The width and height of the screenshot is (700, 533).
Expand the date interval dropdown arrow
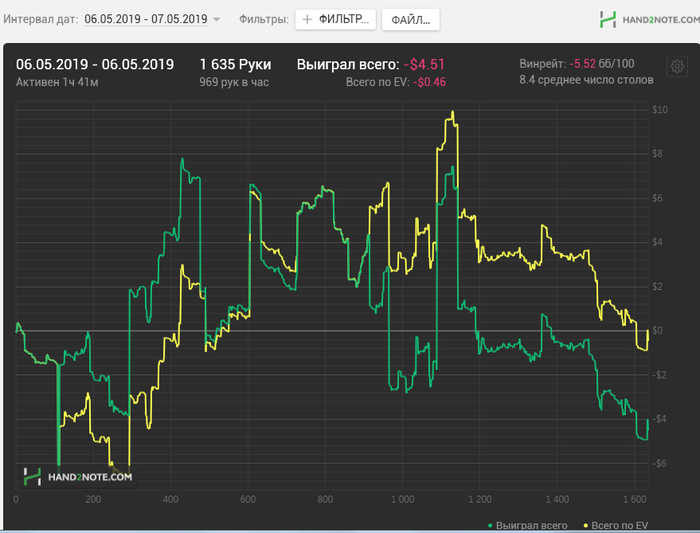coord(217,20)
